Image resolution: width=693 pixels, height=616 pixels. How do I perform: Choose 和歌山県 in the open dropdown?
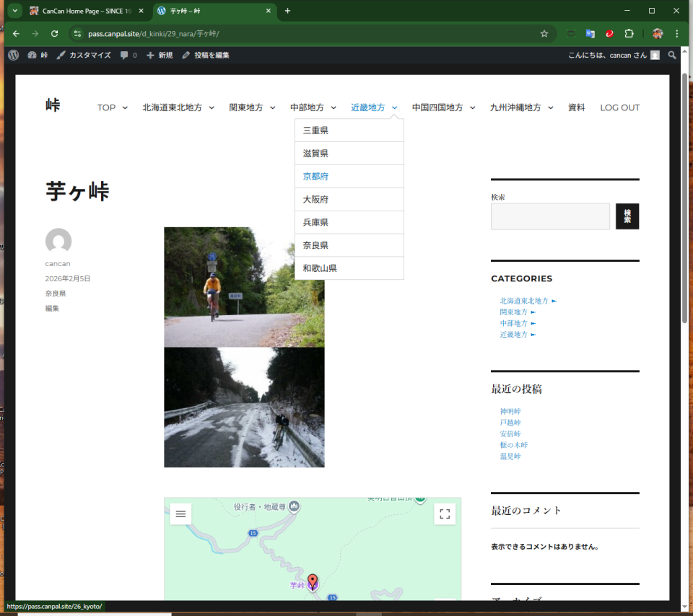coord(320,268)
